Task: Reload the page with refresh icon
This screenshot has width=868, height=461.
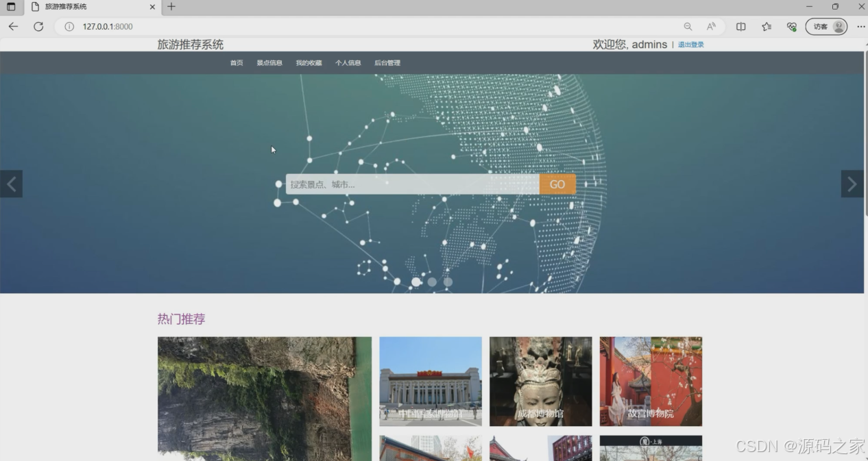Action: click(38, 27)
